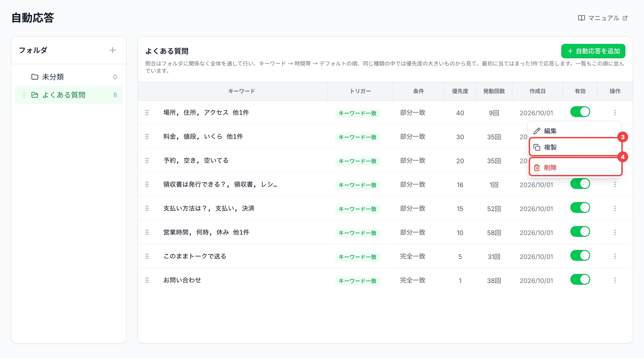Disable the toggle for 支払い方法は row
The width and height of the screenshot is (644, 358).
[x=580, y=208]
